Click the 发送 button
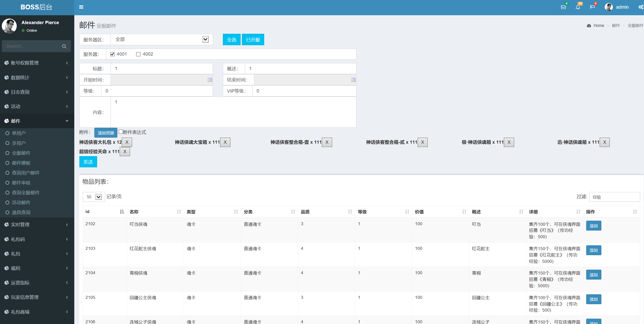644x324 pixels. tap(88, 162)
